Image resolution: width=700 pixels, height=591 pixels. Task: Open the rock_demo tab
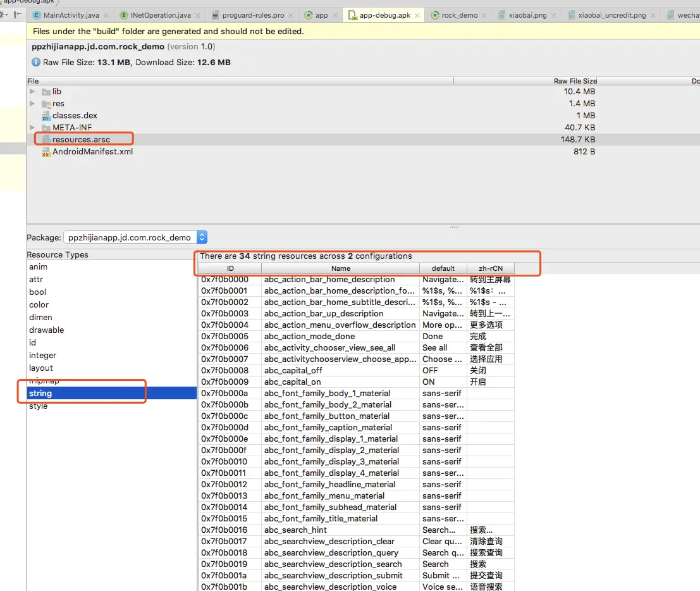click(459, 15)
